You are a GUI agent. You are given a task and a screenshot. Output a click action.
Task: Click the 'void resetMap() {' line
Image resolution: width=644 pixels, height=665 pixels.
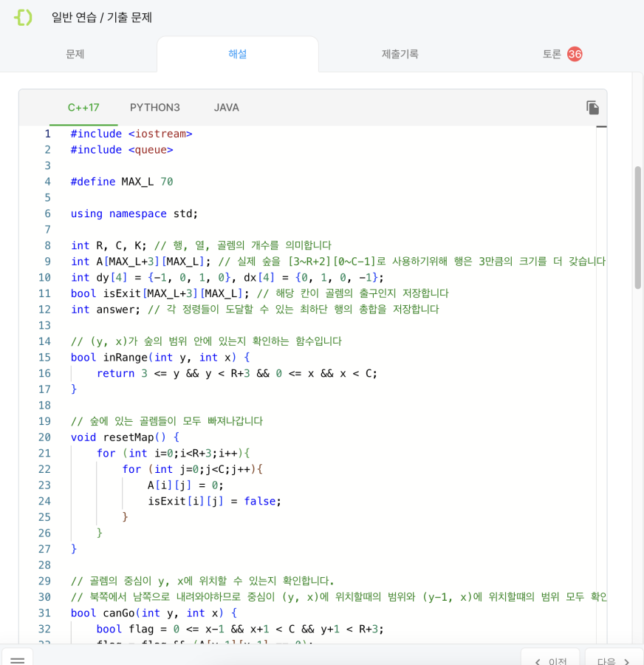pos(125,437)
